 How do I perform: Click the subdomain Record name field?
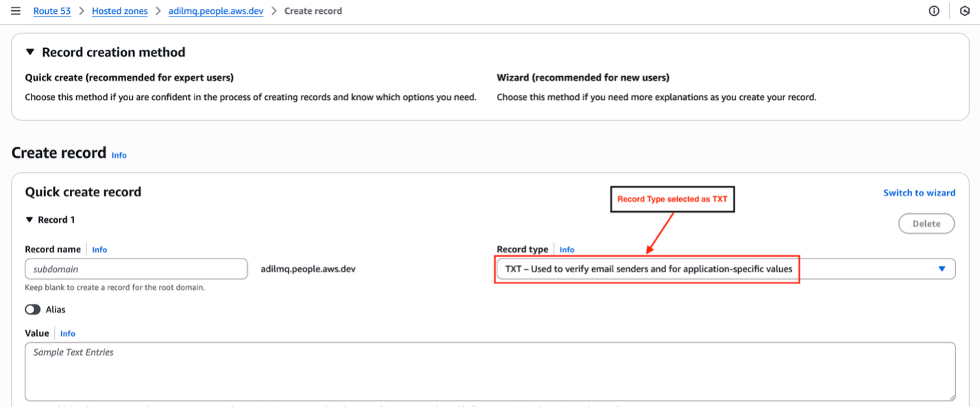(x=136, y=268)
